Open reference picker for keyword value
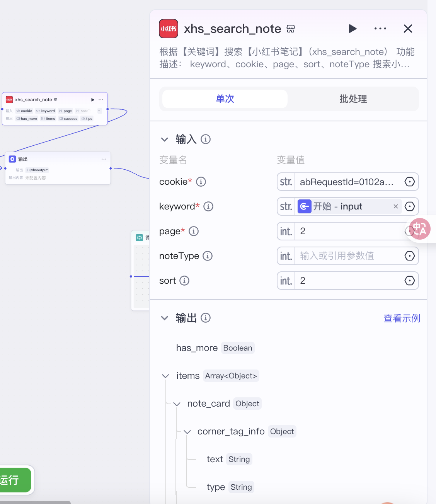Image resolution: width=436 pixels, height=504 pixels. tap(410, 206)
